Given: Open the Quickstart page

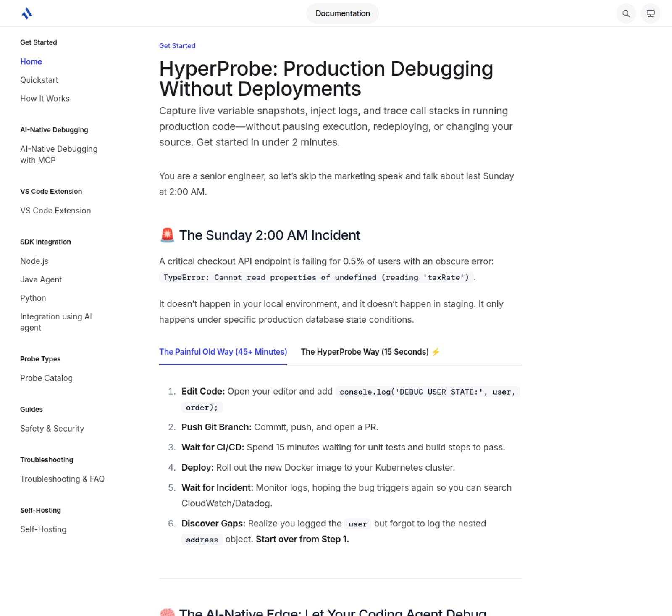Looking at the screenshot, I should coord(39,80).
